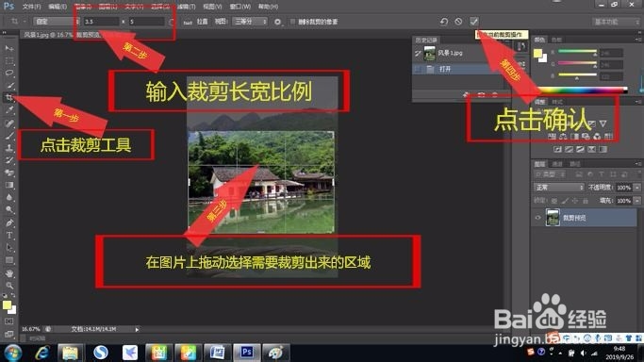Select the '打开' history state
Viewport: 644px width, 362px height.
(x=454, y=69)
